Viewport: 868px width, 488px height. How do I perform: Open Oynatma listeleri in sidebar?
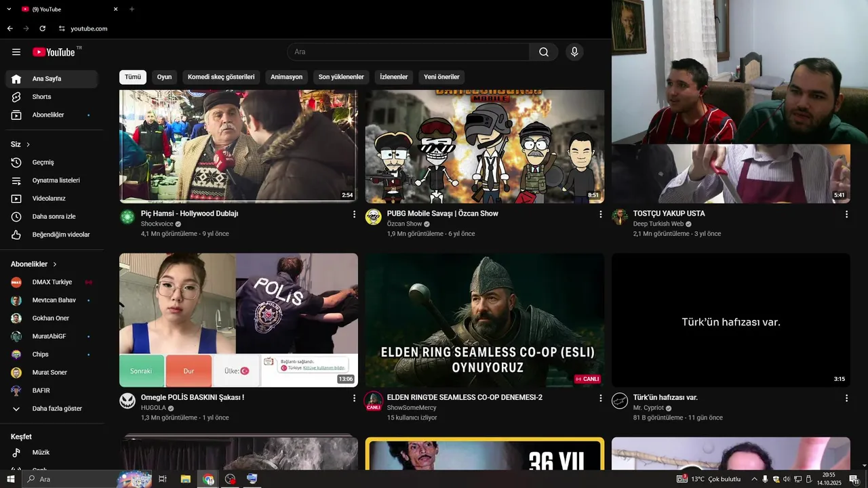(x=52, y=180)
